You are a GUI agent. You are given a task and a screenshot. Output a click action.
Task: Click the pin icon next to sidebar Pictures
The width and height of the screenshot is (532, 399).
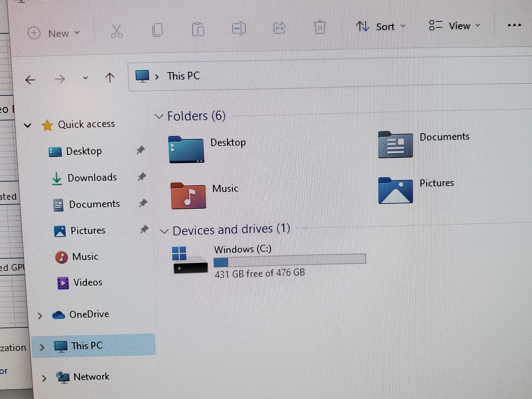coord(144,229)
